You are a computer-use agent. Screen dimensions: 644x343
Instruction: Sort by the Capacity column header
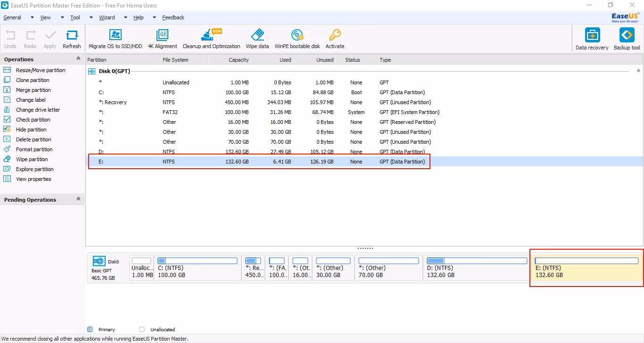pos(229,60)
